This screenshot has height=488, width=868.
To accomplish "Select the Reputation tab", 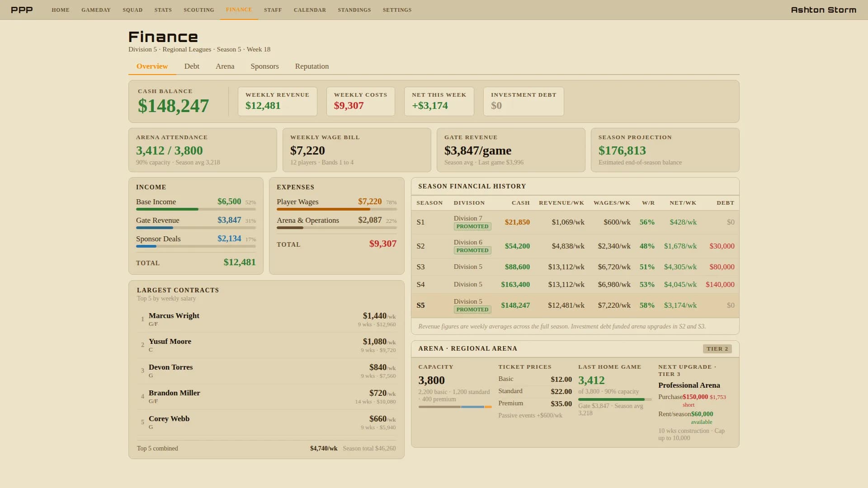I will [x=312, y=66].
